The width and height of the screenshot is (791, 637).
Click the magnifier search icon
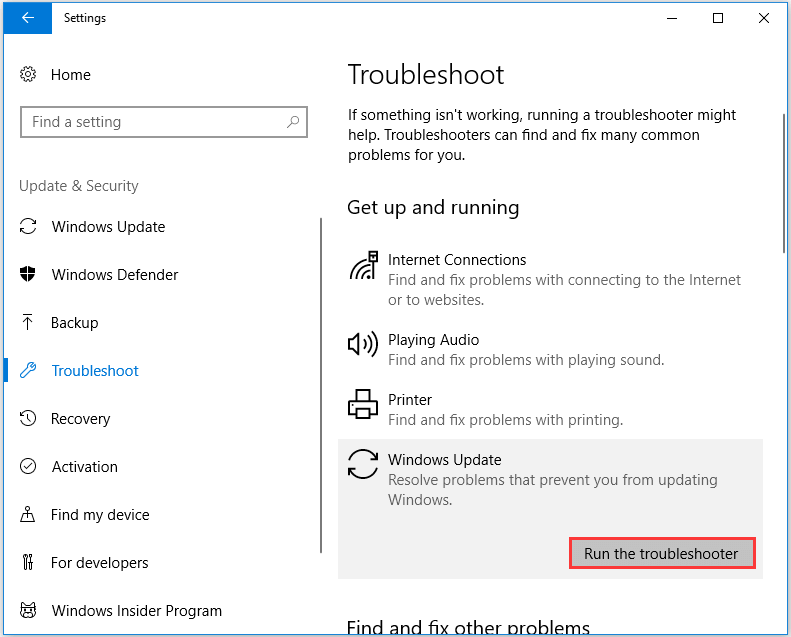tap(293, 122)
